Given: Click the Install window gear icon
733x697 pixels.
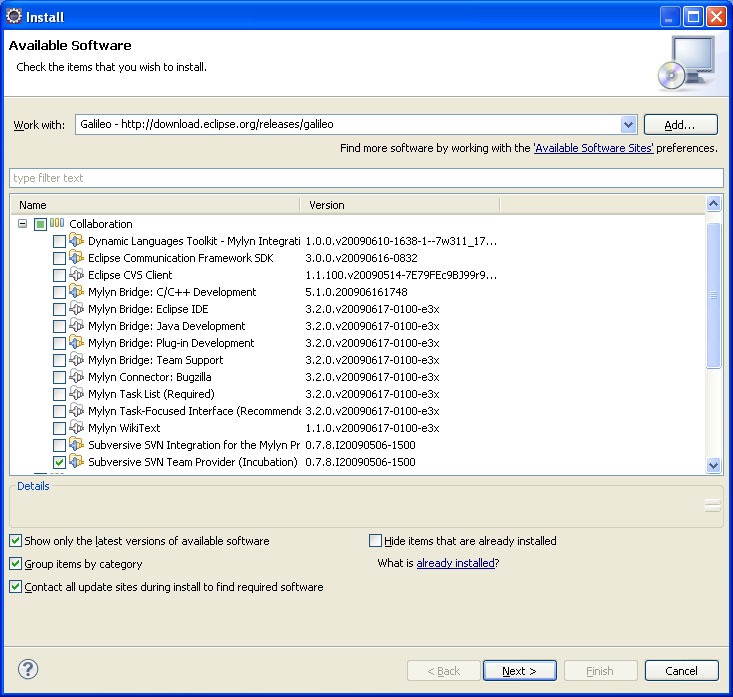Looking at the screenshot, I should (x=14, y=16).
